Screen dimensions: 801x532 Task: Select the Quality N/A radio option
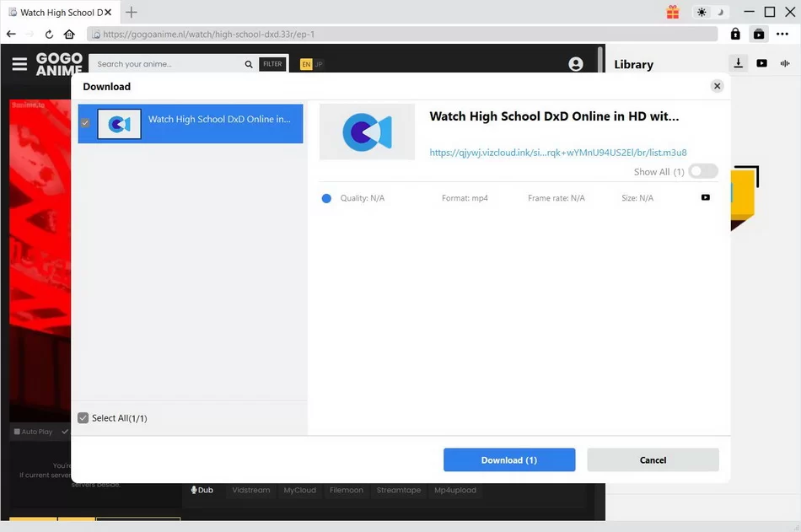click(326, 198)
